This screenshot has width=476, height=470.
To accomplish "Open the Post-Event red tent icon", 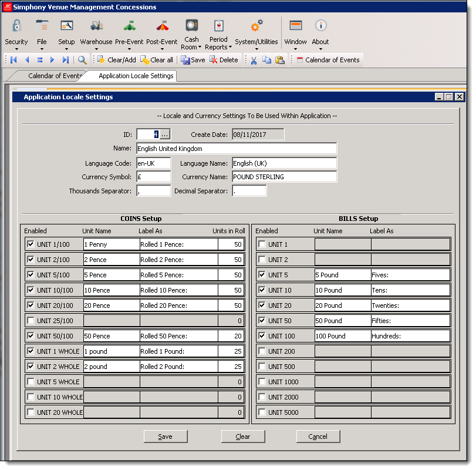I will (x=163, y=26).
